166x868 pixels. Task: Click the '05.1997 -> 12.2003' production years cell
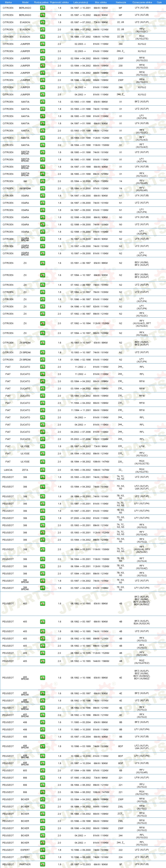80,864
